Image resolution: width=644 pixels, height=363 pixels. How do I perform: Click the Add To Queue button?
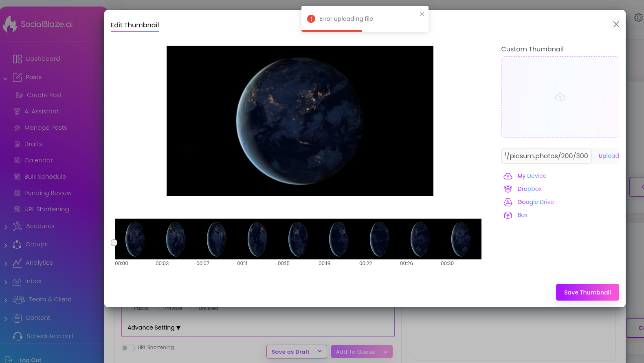[x=356, y=352]
